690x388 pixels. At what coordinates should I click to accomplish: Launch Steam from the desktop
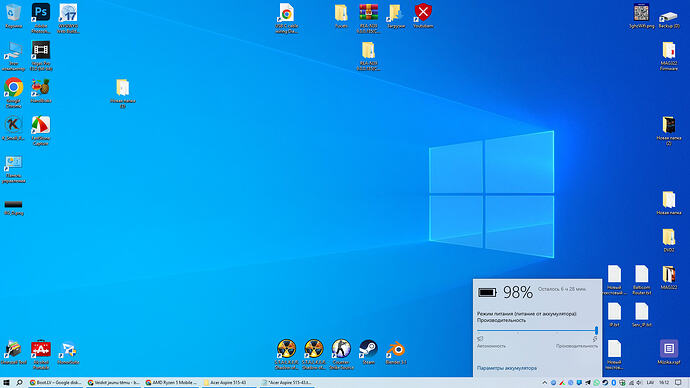(368, 352)
